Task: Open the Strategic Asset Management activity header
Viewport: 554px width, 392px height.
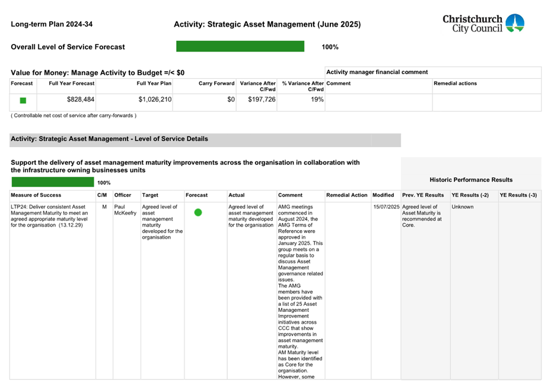Action: click(266, 24)
